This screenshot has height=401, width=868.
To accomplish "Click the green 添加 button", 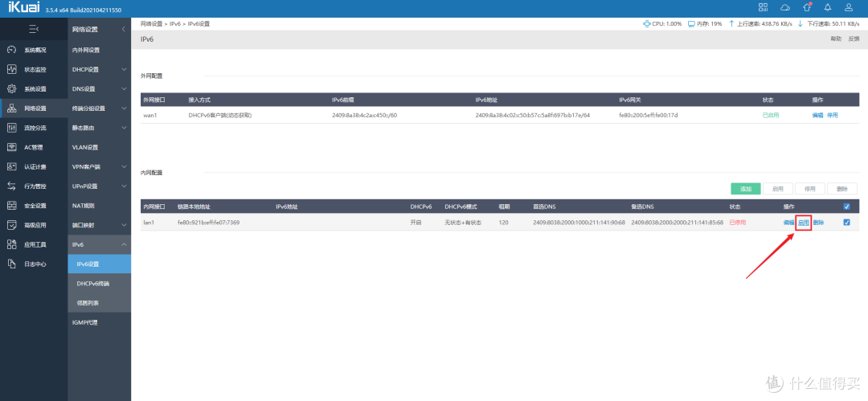I will click(745, 189).
